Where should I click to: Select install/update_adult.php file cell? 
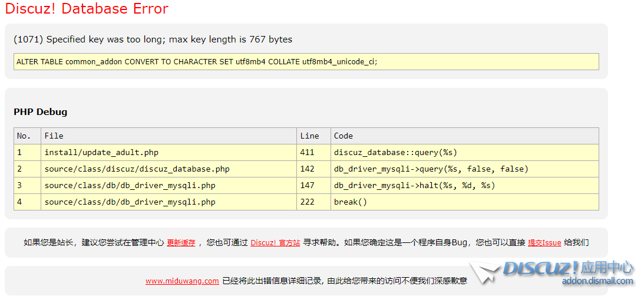point(169,153)
